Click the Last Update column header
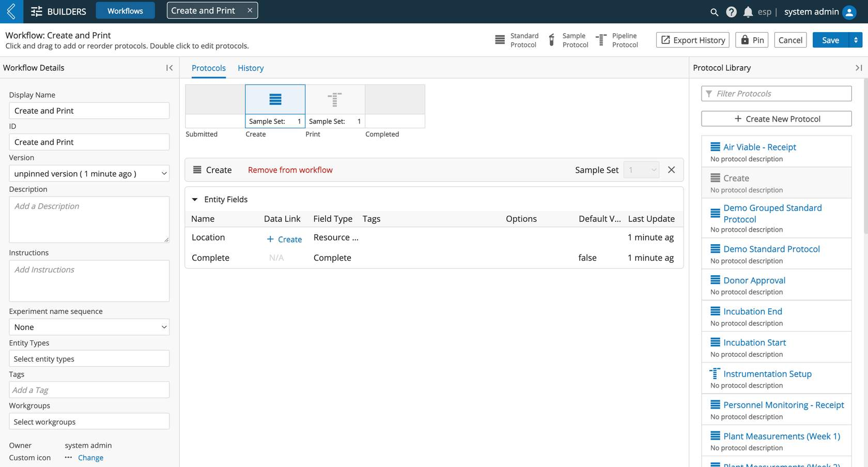The height and width of the screenshot is (467, 868). click(x=651, y=219)
